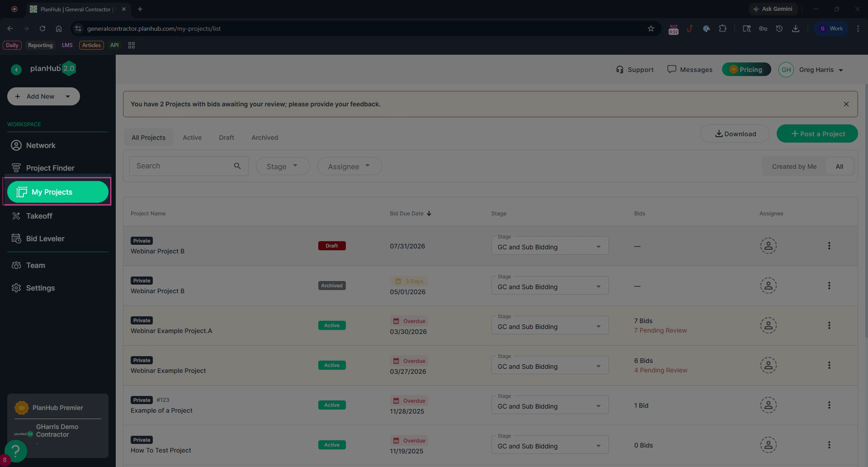Screen dimensions: 868x467
Task: Switch to the Archived projects tab
Action: coord(265,138)
